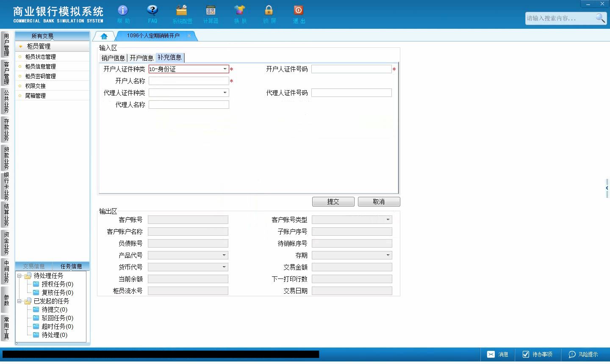Switch to the 开户信息 tab
610x364 pixels.
pyautogui.click(x=141, y=58)
